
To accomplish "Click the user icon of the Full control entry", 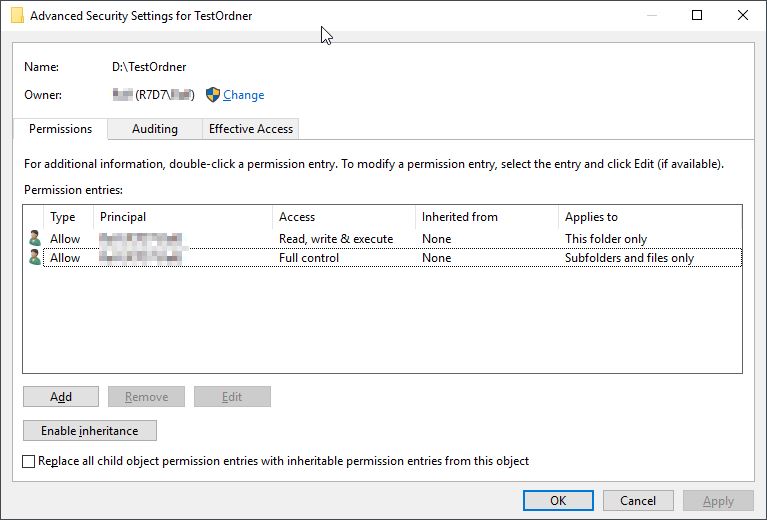I will 35,258.
